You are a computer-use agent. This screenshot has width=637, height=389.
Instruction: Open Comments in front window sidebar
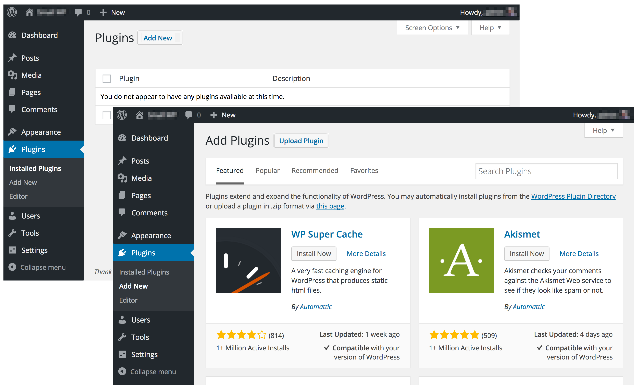pos(144,212)
